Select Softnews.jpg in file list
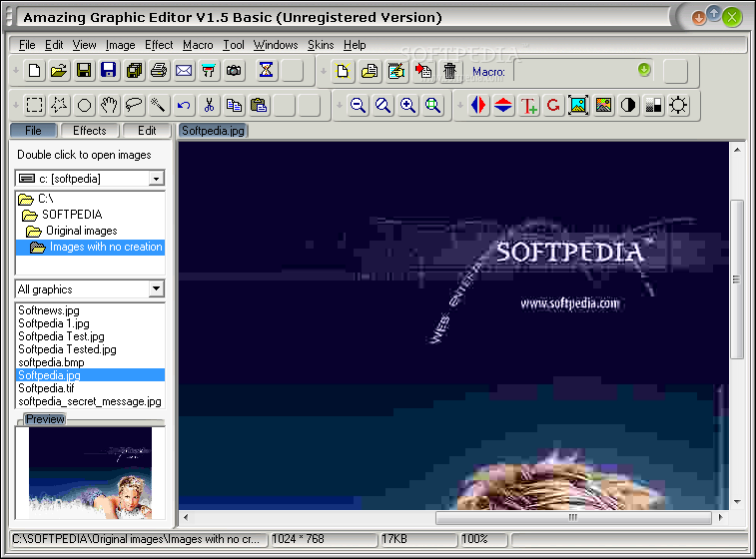The width and height of the screenshot is (756, 559). coord(49,310)
